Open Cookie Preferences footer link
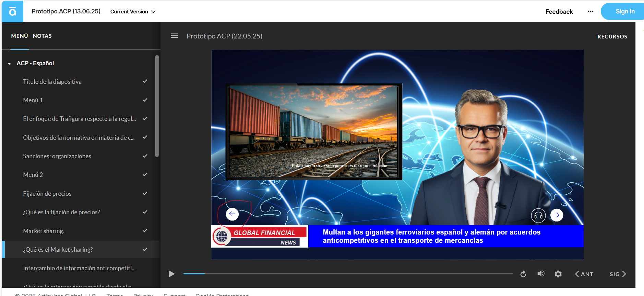Viewport: 644px width, 296px height. tap(222, 294)
